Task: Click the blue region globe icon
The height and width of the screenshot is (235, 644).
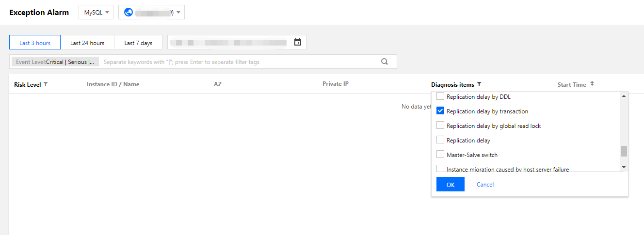Action: (129, 12)
